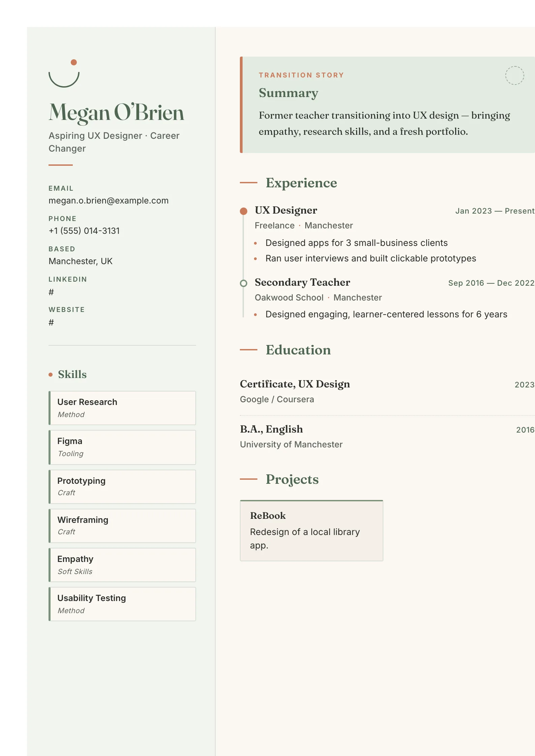Click the hollow timeline dot beside Secondary Teacher
This screenshot has height=756, width=535.
(x=244, y=283)
